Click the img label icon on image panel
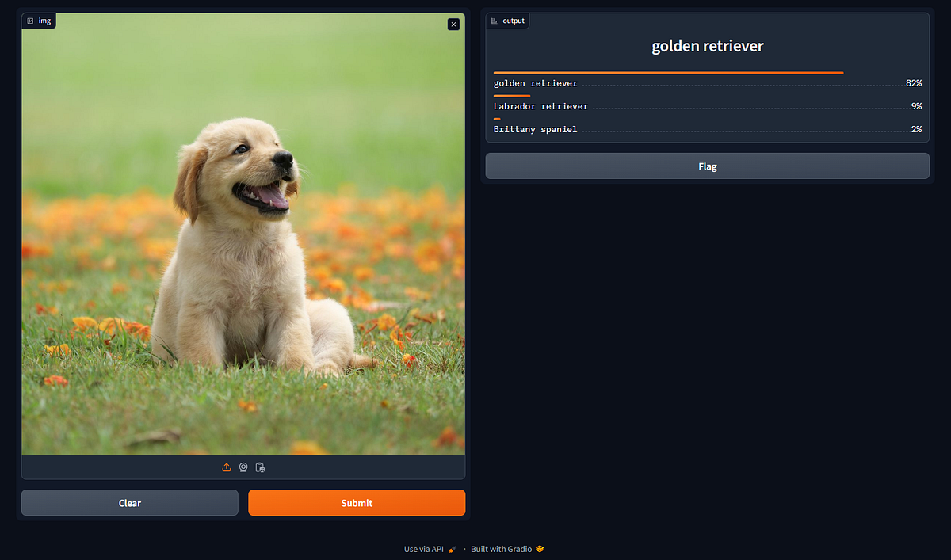Screen dimensions: 951x560 (30, 21)
